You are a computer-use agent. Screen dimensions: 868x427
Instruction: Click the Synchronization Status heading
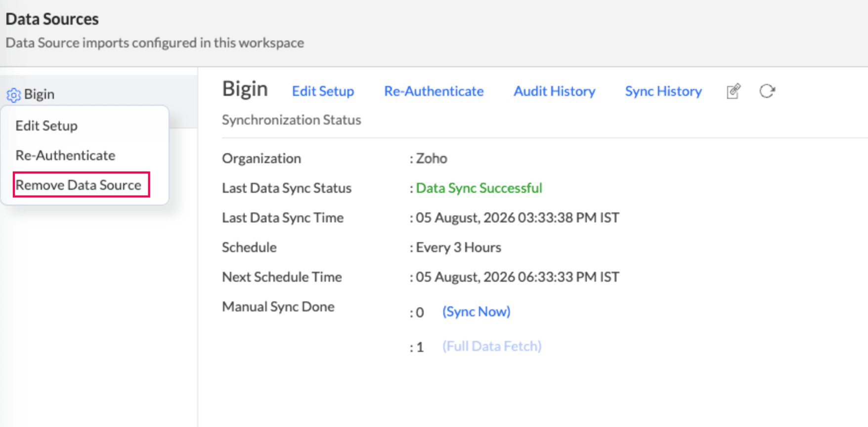[x=292, y=120]
